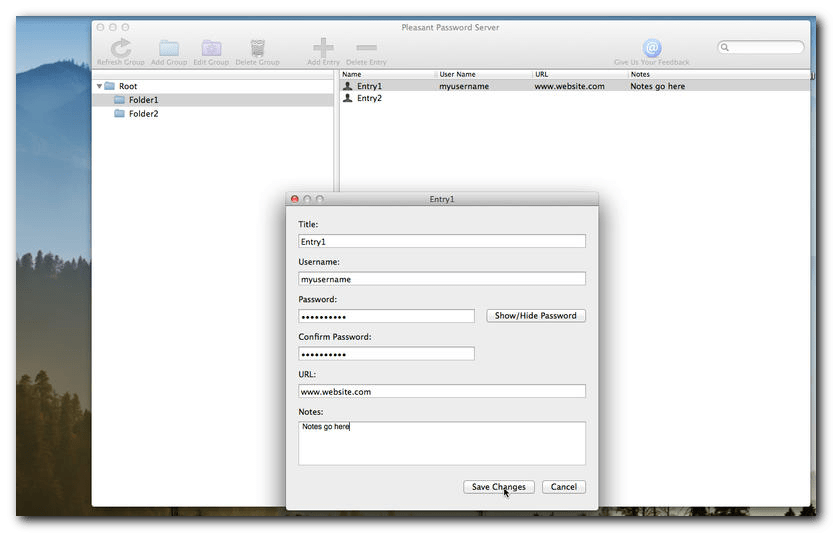Screen dimensions: 833x533
Task: Select Folder2 in the tree
Action: (212, 114)
